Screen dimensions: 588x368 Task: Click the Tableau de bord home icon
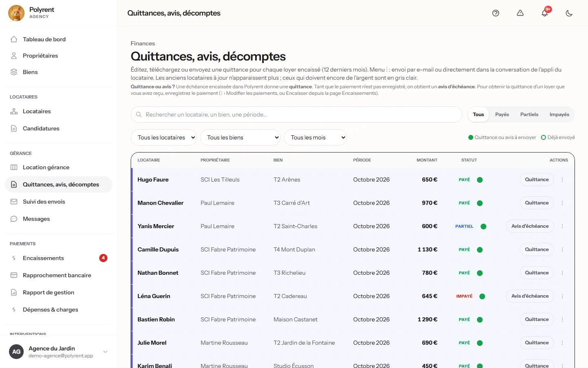14,39
